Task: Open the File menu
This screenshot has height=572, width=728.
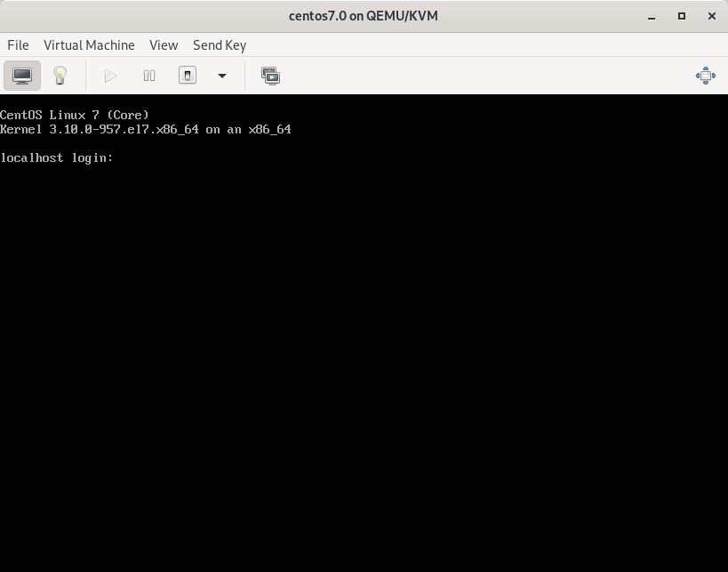Action: pos(18,44)
